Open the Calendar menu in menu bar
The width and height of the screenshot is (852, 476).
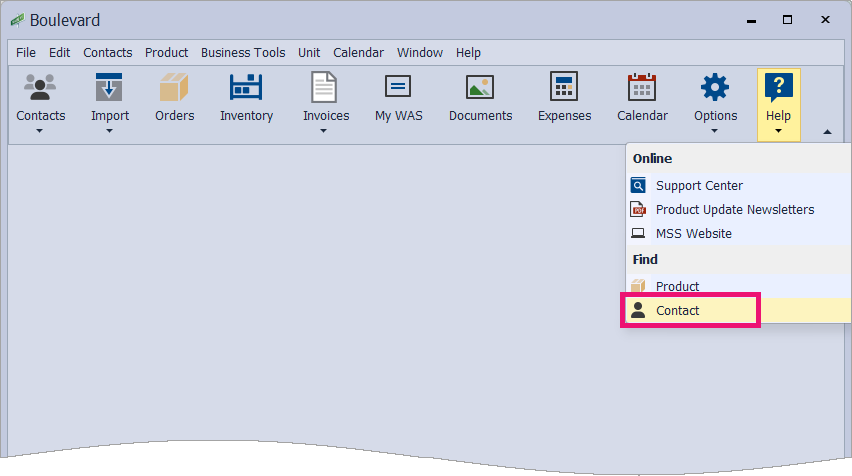click(x=358, y=53)
